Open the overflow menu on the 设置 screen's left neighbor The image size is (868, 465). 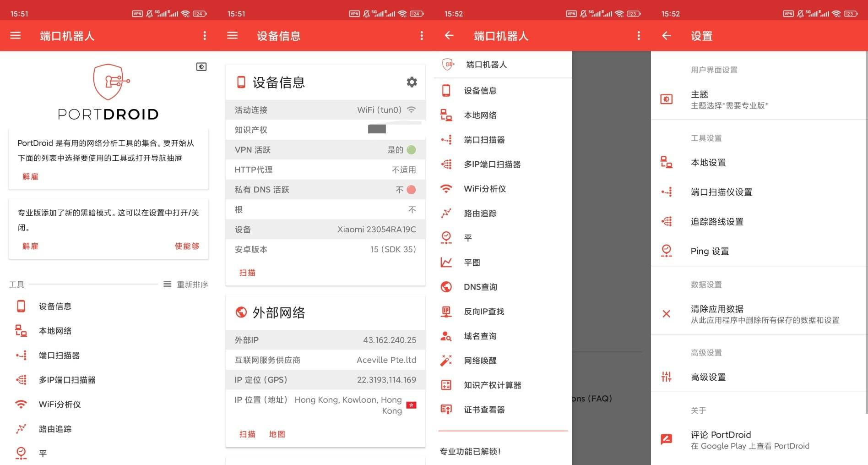pyautogui.click(x=639, y=36)
